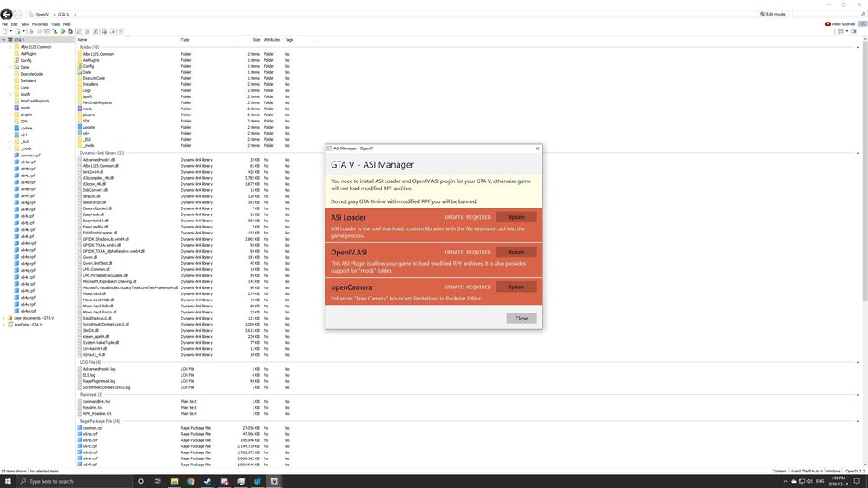Image resolution: width=868 pixels, height=488 pixels.
Task: Select ExecuteCode folder in tree
Action: tap(31, 74)
